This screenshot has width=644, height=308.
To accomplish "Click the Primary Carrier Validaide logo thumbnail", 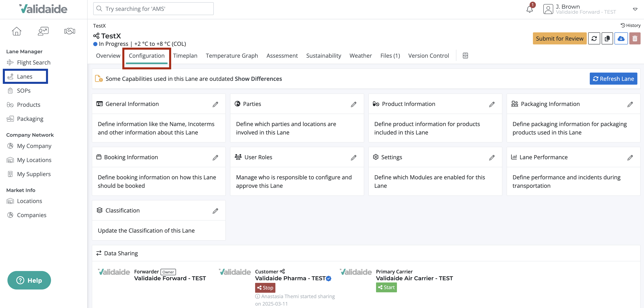I will pos(356,272).
